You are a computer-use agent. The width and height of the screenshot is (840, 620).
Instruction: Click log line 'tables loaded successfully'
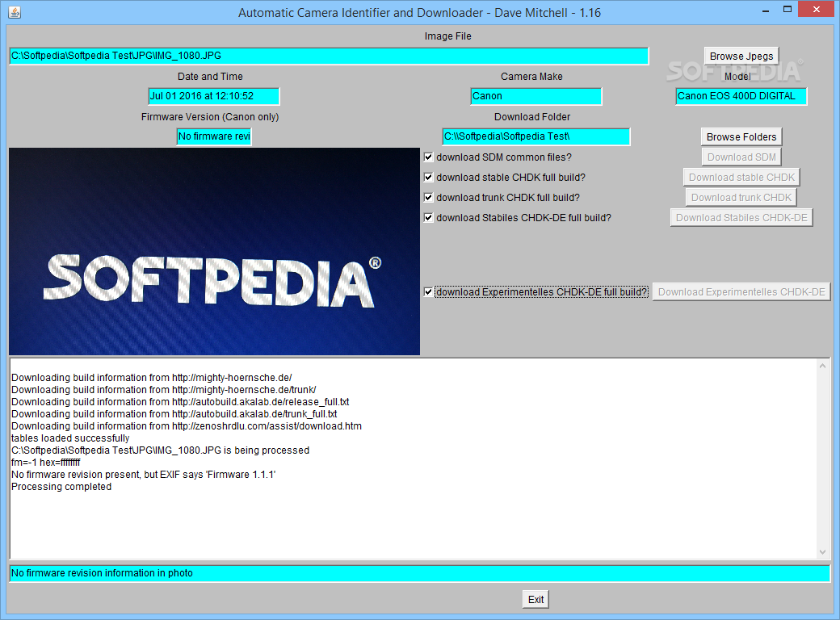[x=70, y=438]
